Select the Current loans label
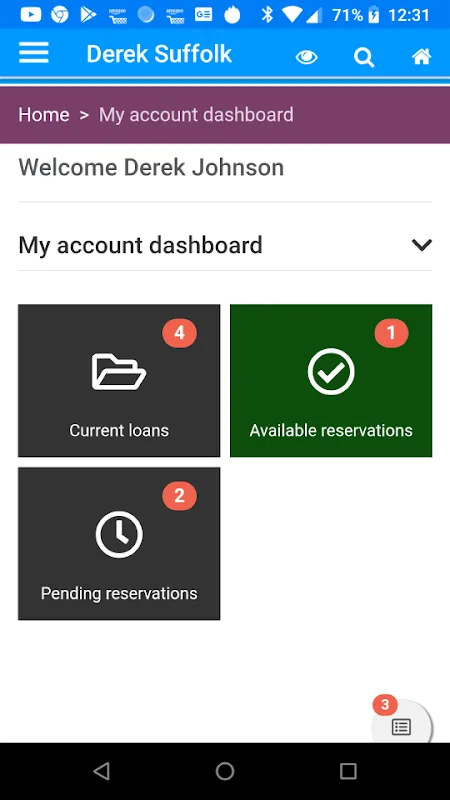 (119, 431)
